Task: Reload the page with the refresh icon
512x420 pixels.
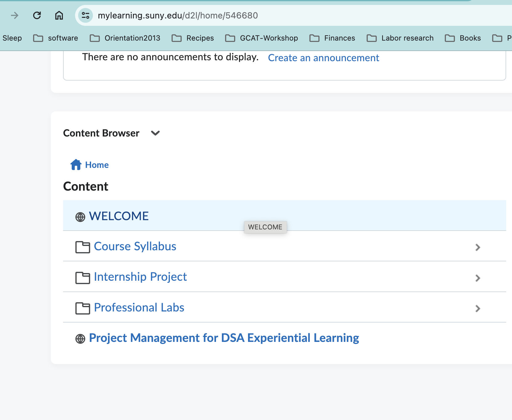Action: pos(37,15)
